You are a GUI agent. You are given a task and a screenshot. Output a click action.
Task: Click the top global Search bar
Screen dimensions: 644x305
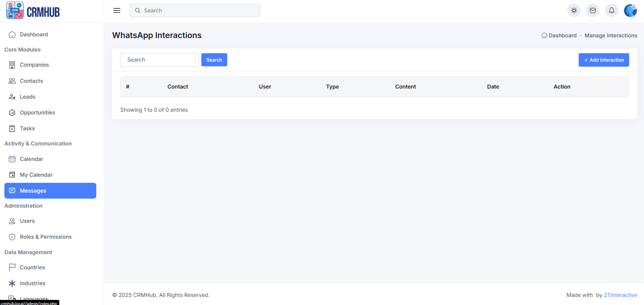pos(195,10)
